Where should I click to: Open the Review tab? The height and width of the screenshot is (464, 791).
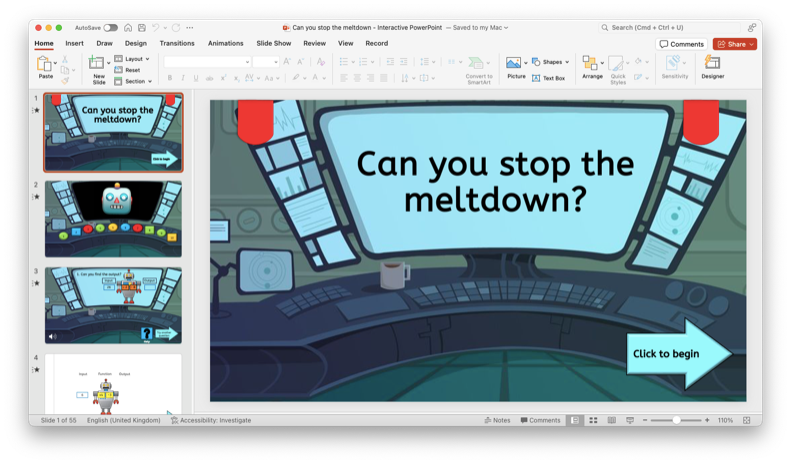tap(314, 43)
